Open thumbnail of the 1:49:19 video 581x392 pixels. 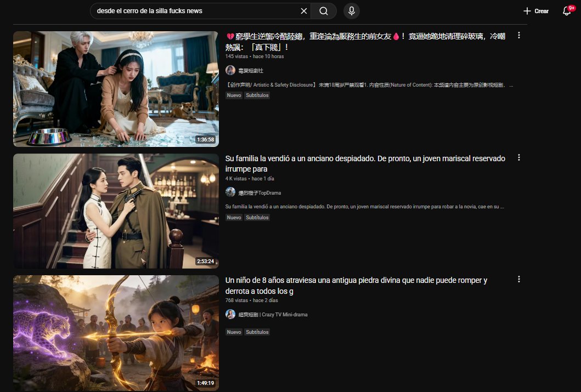116,333
